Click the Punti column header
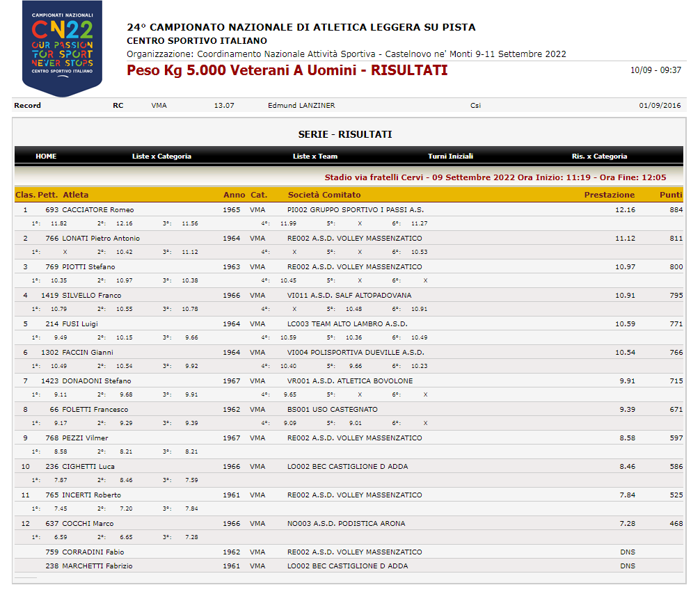The width and height of the screenshot is (700, 592). pyautogui.click(x=671, y=195)
